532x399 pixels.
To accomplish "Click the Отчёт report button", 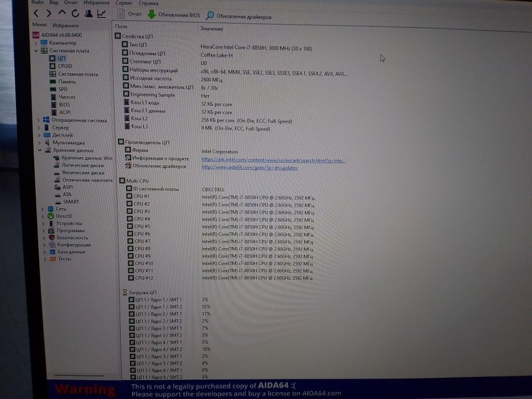I will coord(129,14).
